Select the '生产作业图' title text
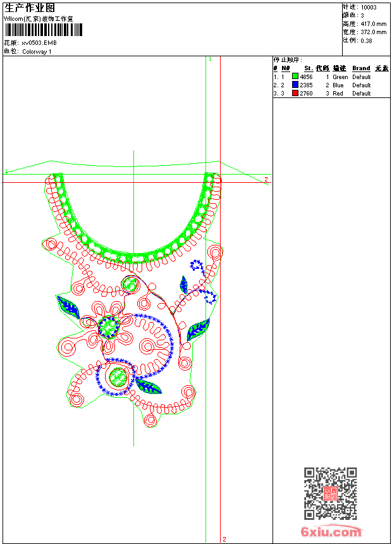Screen dimensions: 392x544 click(x=30, y=8)
